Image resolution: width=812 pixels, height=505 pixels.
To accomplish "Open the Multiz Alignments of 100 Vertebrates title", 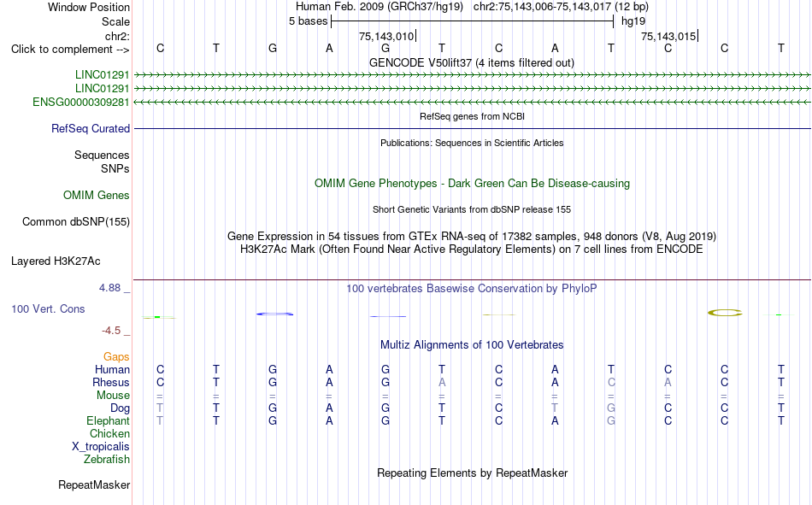I will pos(472,345).
